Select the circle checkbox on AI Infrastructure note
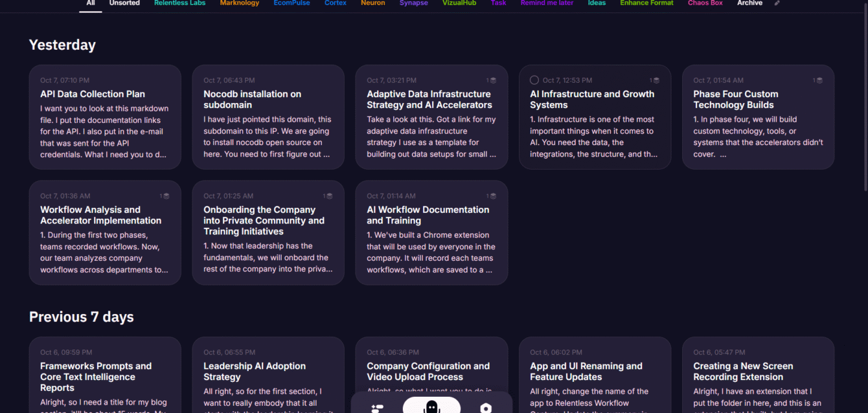Screen dimensions: 868x413 tap(534, 80)
